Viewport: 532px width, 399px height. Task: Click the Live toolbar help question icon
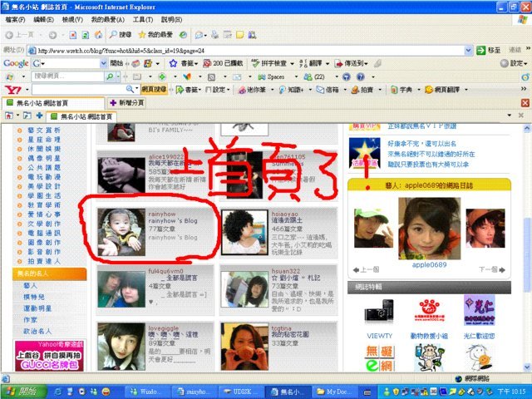click(x=361, y=77)
